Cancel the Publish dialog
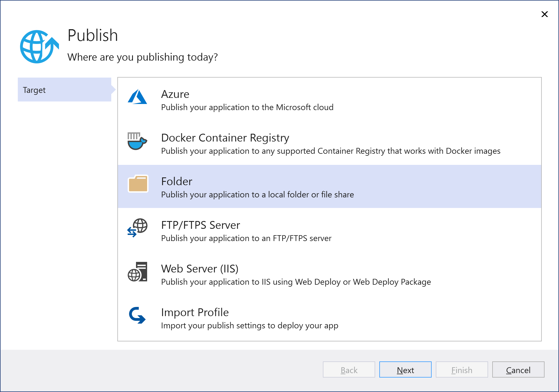Viewport: 559px width, 392px height. coord(518,369)
